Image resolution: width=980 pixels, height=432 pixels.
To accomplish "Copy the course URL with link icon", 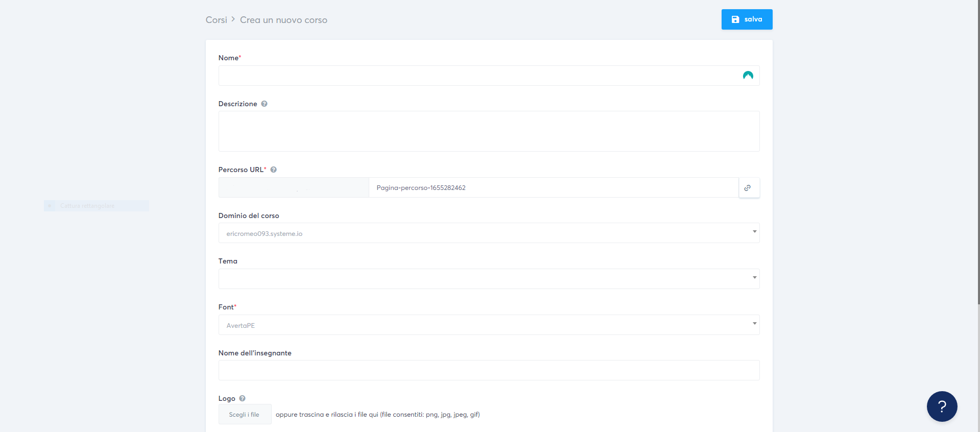I will click(x=749, y=188).
